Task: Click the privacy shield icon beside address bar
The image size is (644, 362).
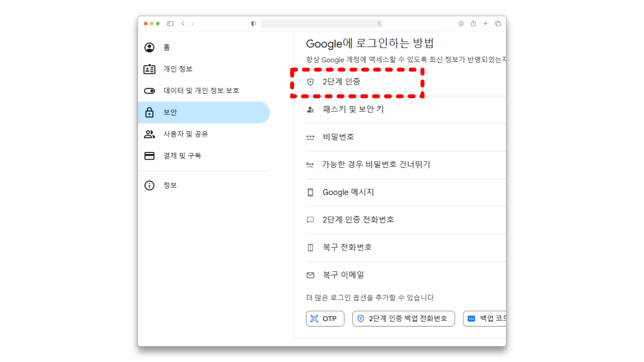Action: coord(253,23)
